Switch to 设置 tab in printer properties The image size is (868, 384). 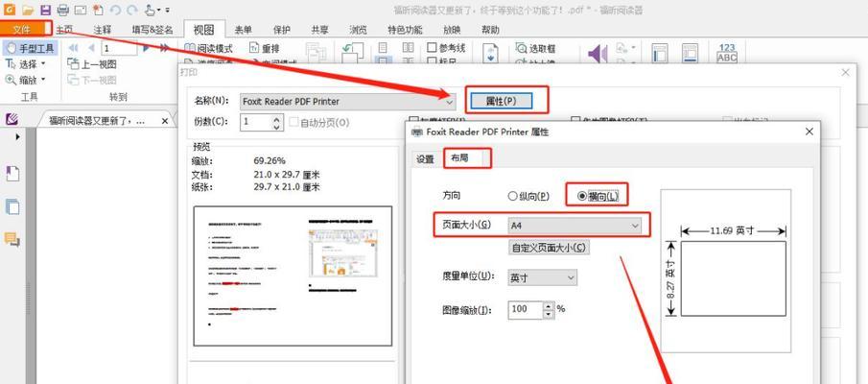[425, 159]
